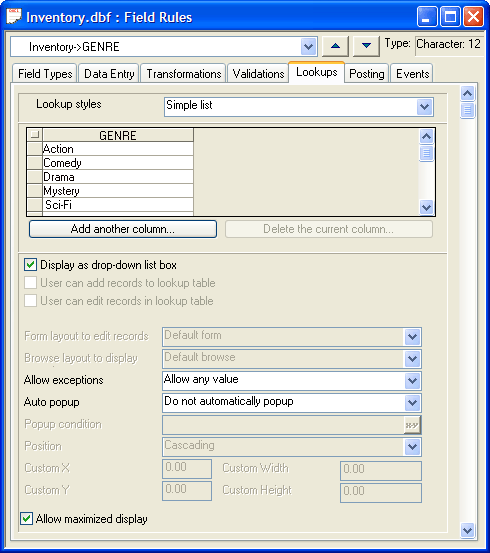Select the row marker beside Comedy
Screen dimensions: 490x553
point(35,163)
